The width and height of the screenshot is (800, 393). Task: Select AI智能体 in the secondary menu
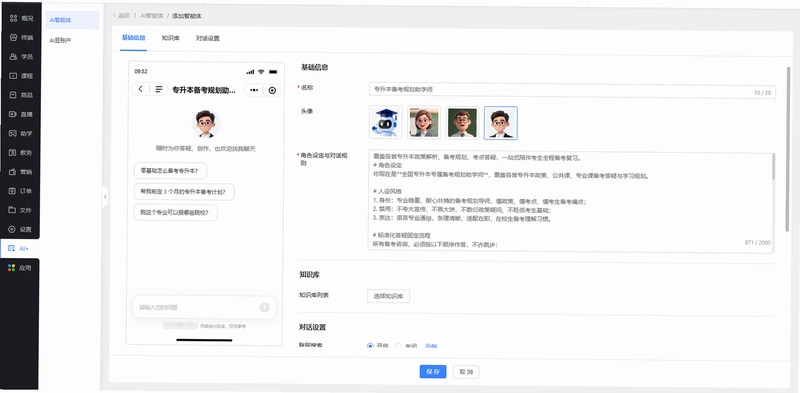pos(72,20)
